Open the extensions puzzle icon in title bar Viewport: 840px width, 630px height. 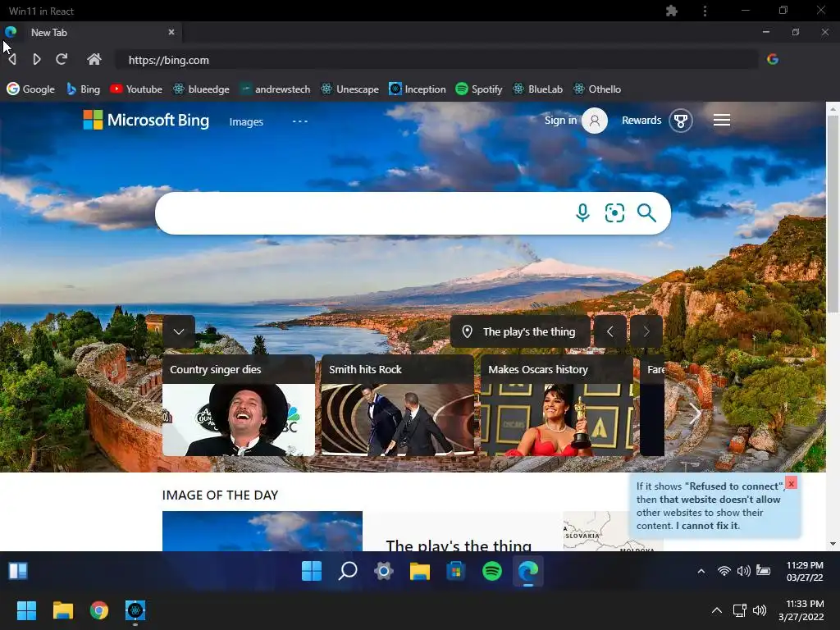click(x=671, y=11)
